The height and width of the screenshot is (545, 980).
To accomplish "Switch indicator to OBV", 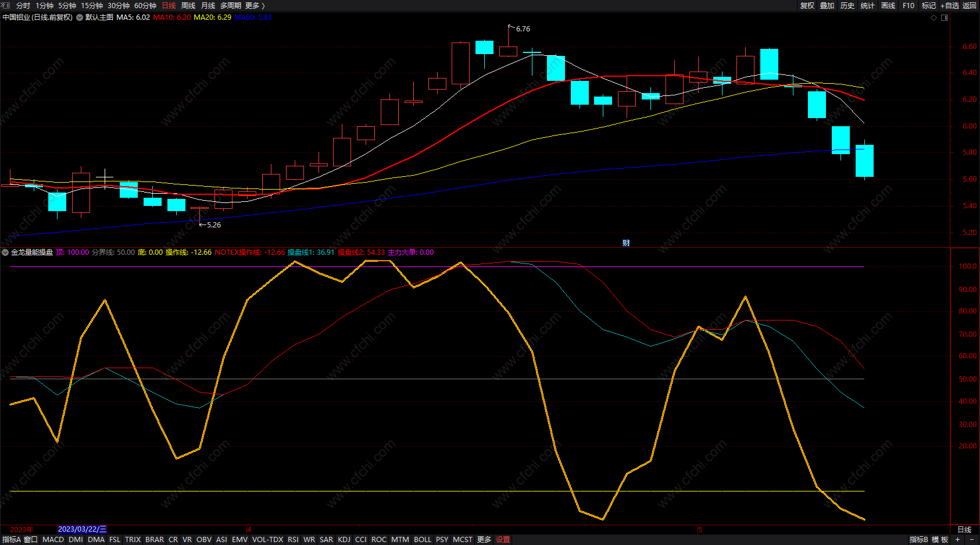I will [x=204, y=540].
